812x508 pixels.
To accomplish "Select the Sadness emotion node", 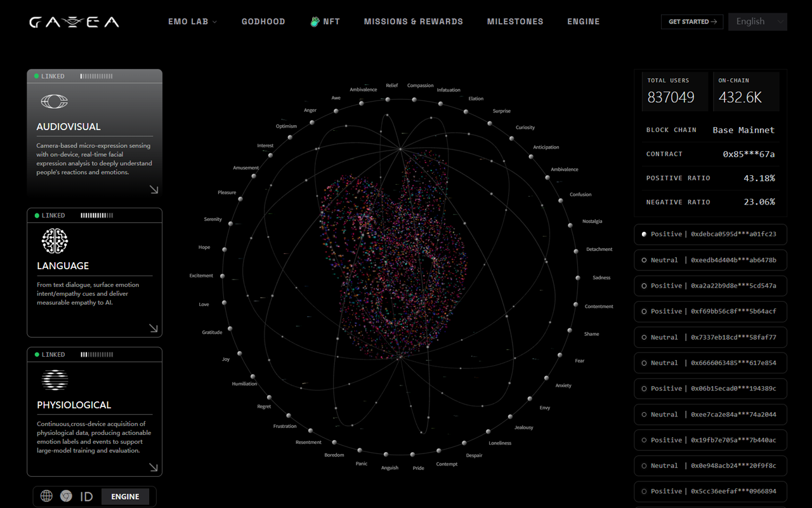I will coord(578,277).
